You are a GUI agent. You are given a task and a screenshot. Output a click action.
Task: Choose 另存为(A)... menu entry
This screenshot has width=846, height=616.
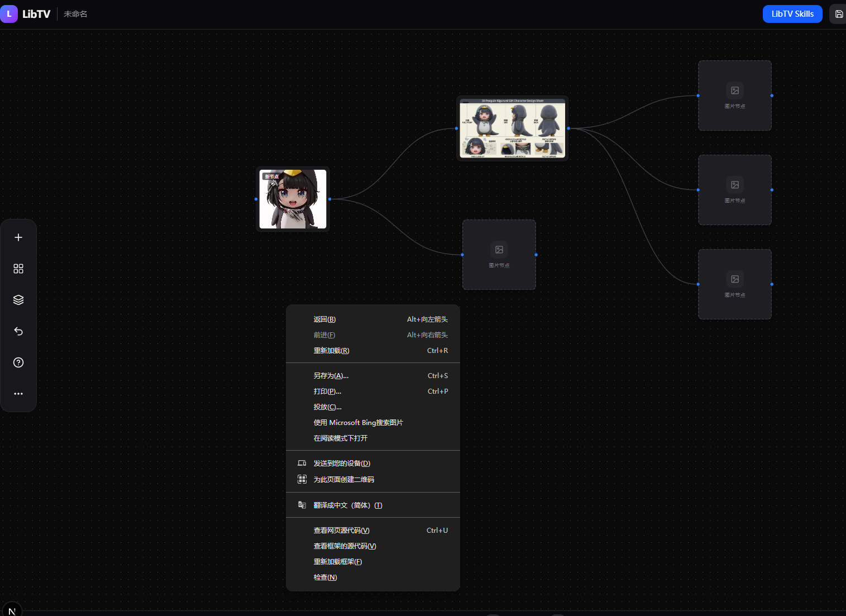pyautogui.click(x=373, y=376)
